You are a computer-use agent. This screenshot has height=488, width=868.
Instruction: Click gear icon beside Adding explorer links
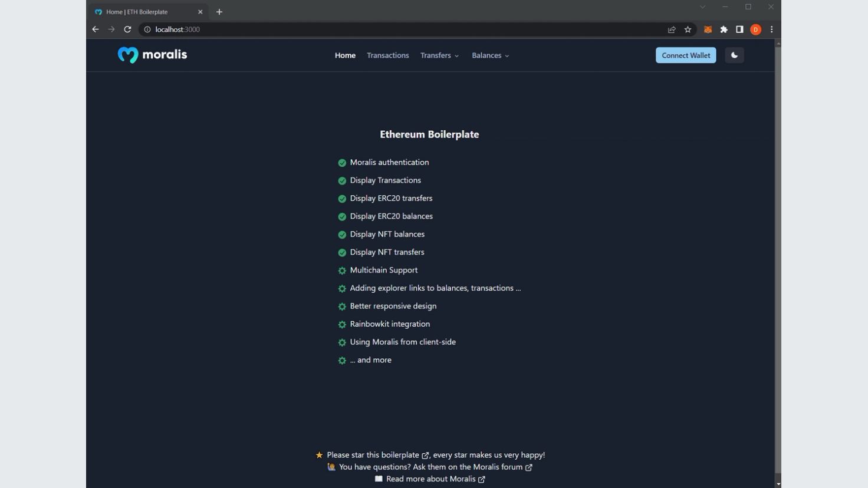click(x=342, y=288)
